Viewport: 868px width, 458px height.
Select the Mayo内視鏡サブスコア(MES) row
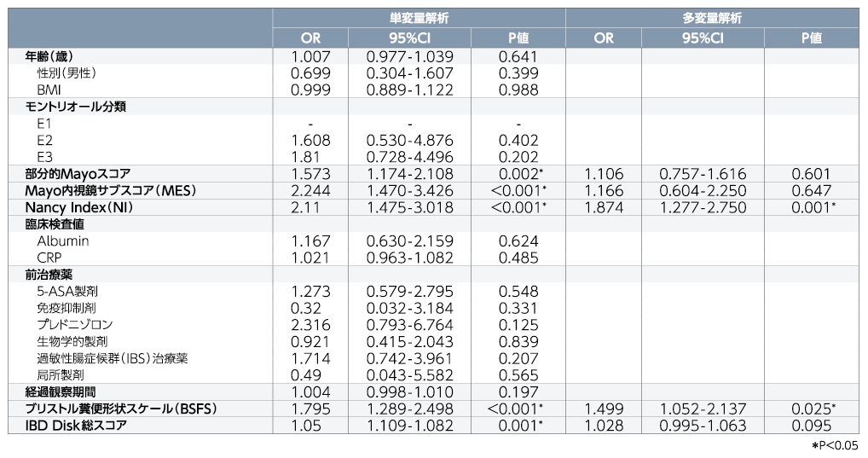click(433, 190)
